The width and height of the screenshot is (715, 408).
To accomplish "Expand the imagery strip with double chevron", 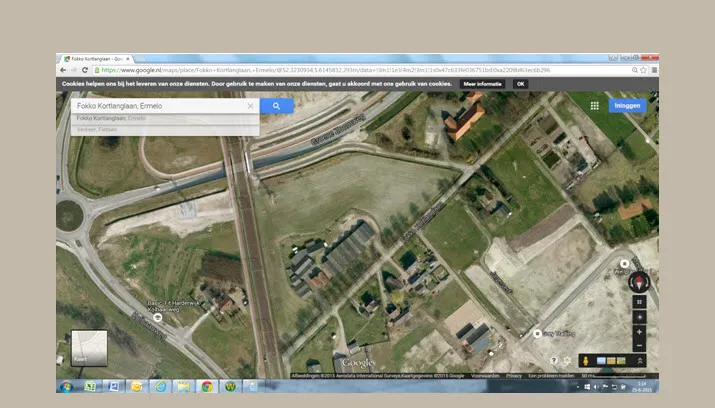I will click(640, 360).
